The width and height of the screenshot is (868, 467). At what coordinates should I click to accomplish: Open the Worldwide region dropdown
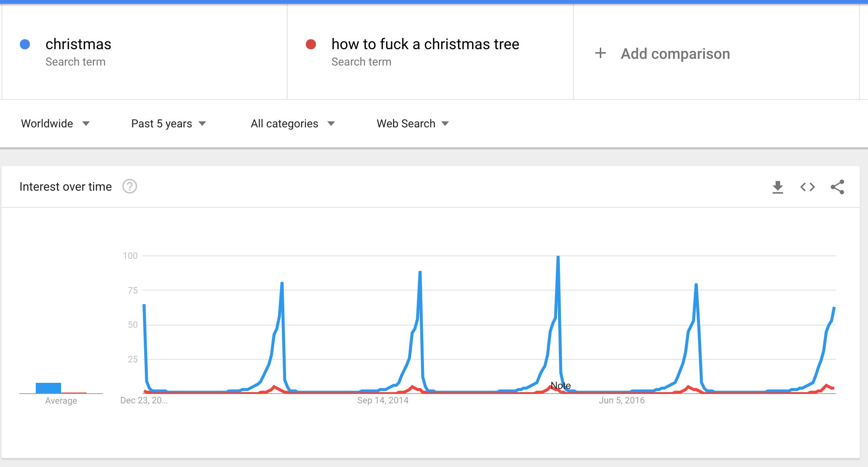55,123
